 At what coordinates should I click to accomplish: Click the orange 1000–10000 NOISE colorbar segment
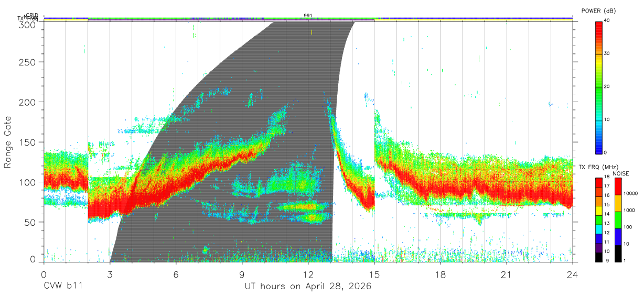618,203
